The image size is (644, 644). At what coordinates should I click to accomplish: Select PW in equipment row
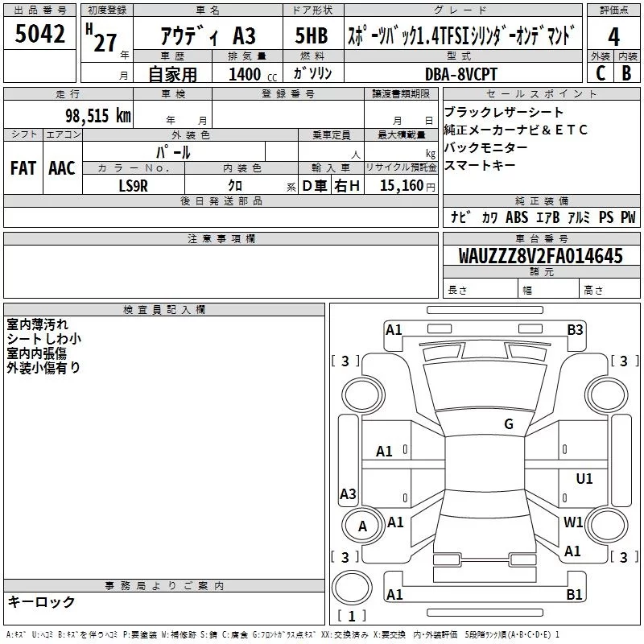click(x=628, y=217)
